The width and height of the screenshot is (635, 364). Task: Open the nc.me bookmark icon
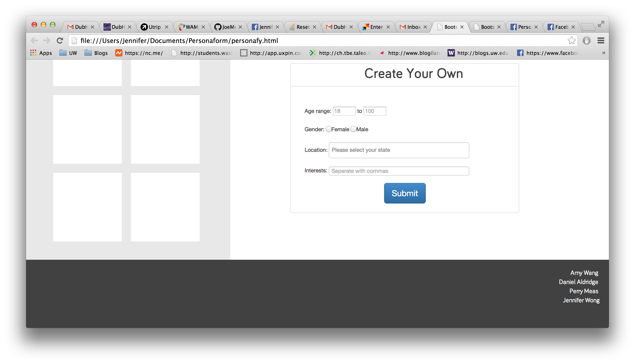[x=119, y=53]
